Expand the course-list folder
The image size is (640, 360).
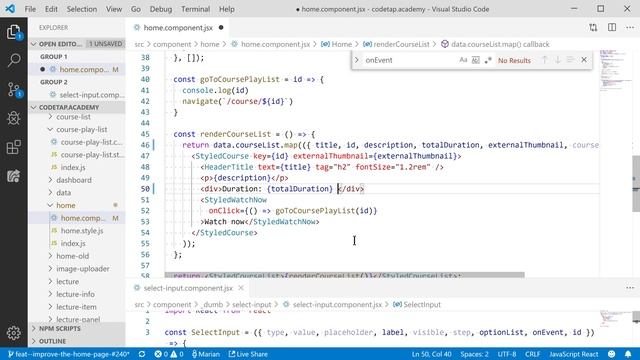(x=73, y=117)
